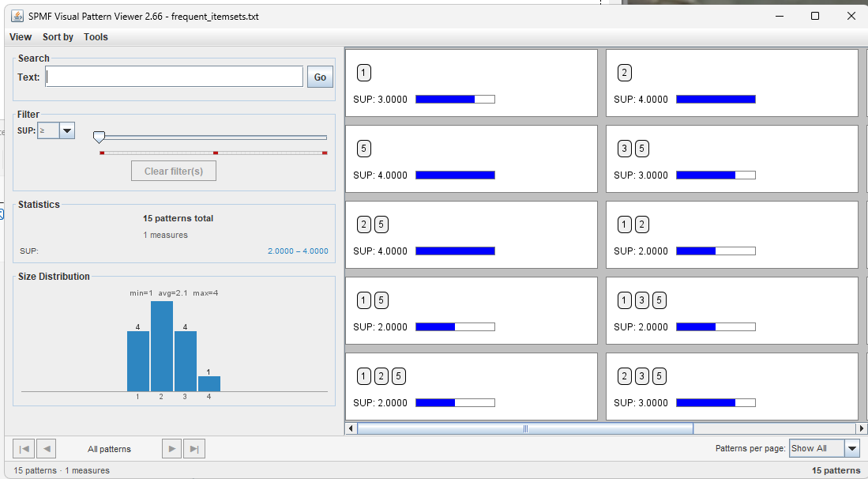Click the horizontal scrollbar thumb
Screen dimensions: 868x479
click(x=524, y=428)
